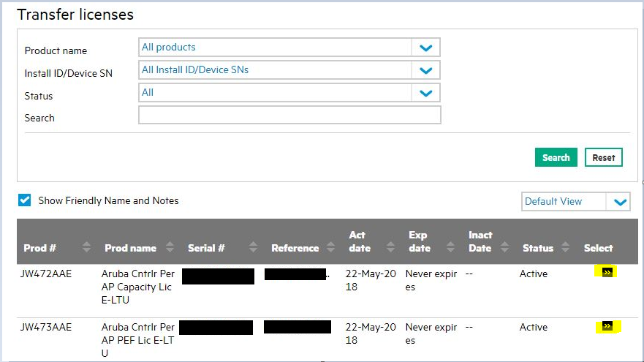Click the select arrow icon for JW472AAE
Viewport: 644px width, 362px height.
607,272
